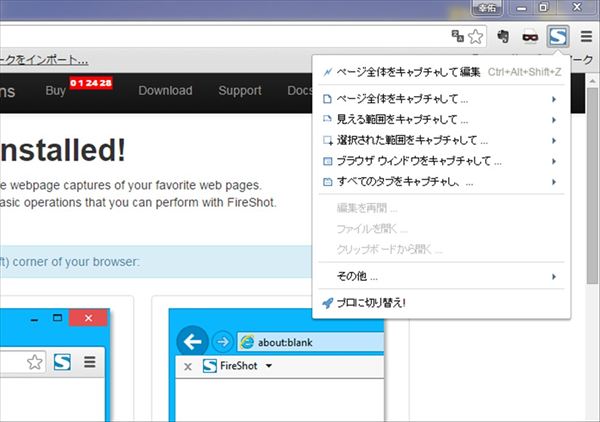Viewport: 600px width, 422px height.
Task: Select ページ全体をキャプチャして編集 menu entry
Action: 442,72
